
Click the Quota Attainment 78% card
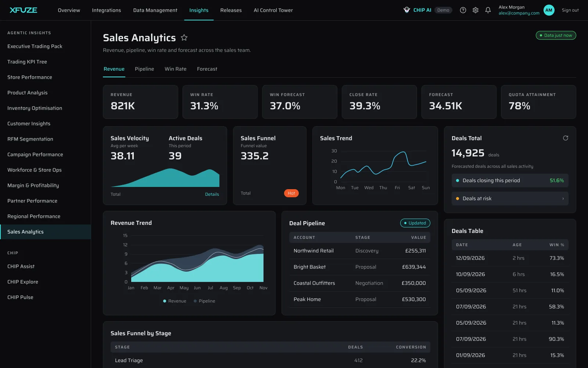click(x=538, y=102)
